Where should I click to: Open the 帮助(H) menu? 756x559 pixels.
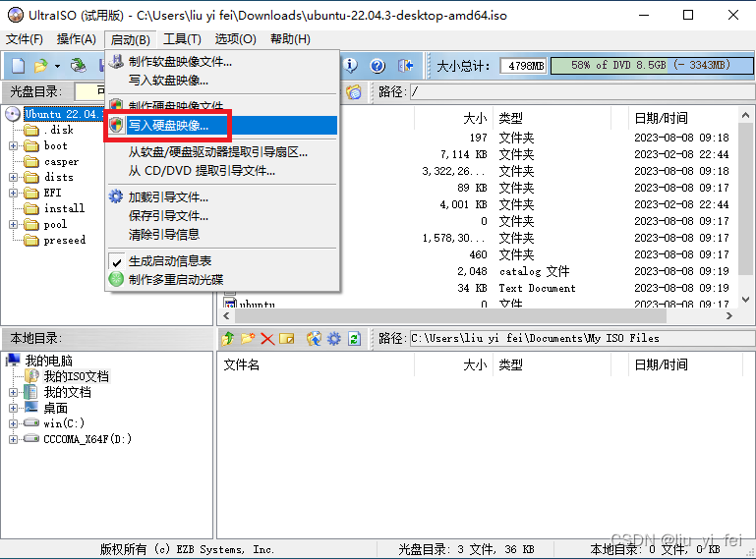290,39
